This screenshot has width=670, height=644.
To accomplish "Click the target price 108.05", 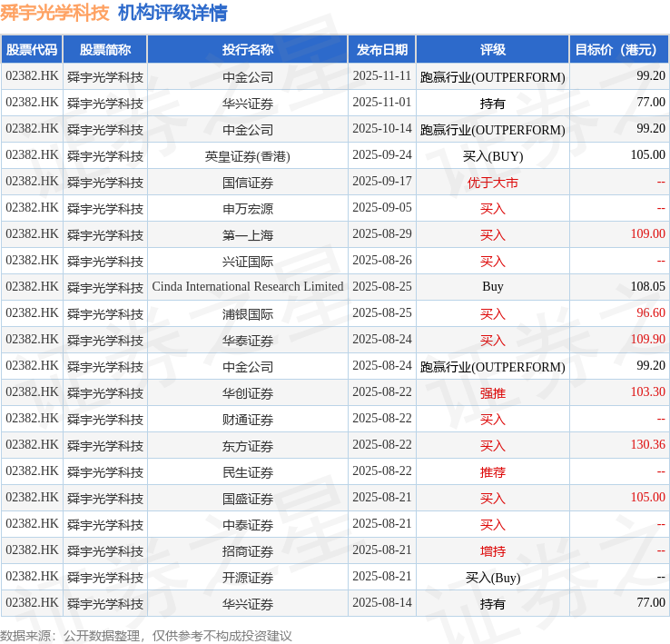I will [x=648, y=286].
